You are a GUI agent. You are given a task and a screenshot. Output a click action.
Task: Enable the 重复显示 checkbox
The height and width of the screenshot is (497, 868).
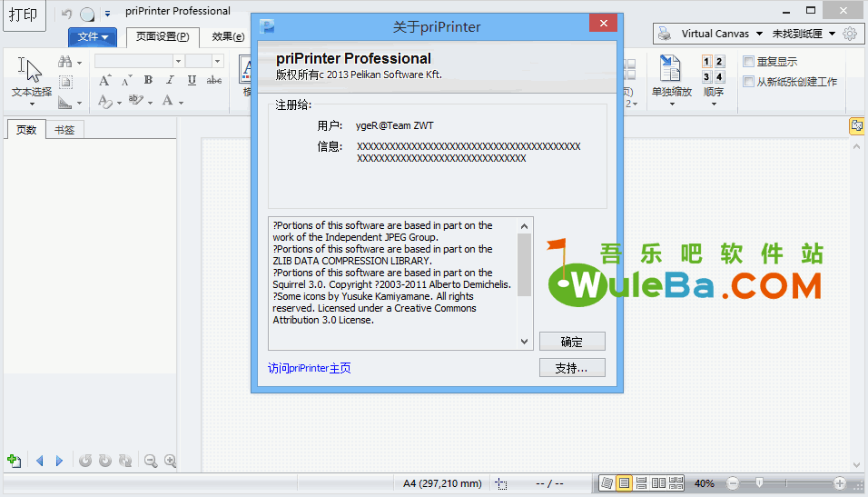(x=749, y=62)
